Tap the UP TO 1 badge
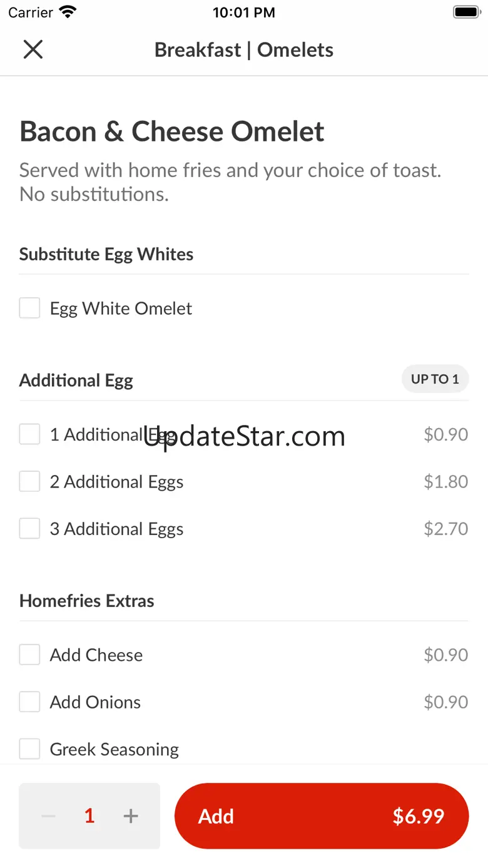 [x=435, y=379]
